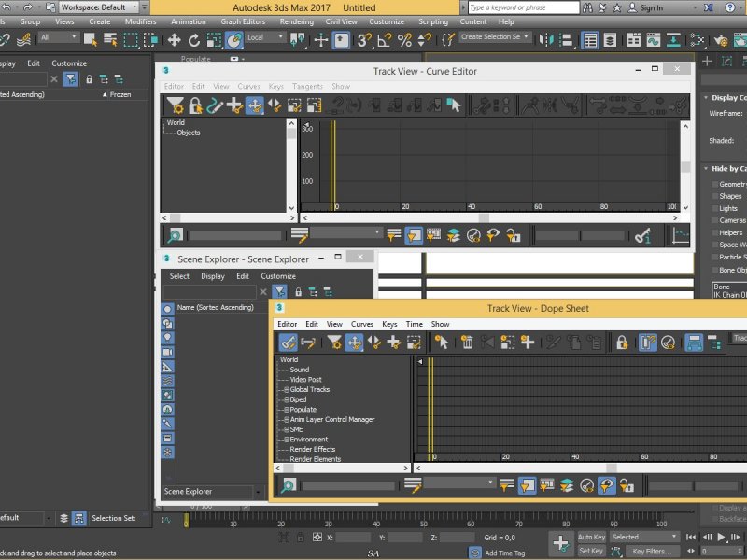Open 3ds Max Help question mark icon
Viewport: 747px width, 560px height.
730,7
